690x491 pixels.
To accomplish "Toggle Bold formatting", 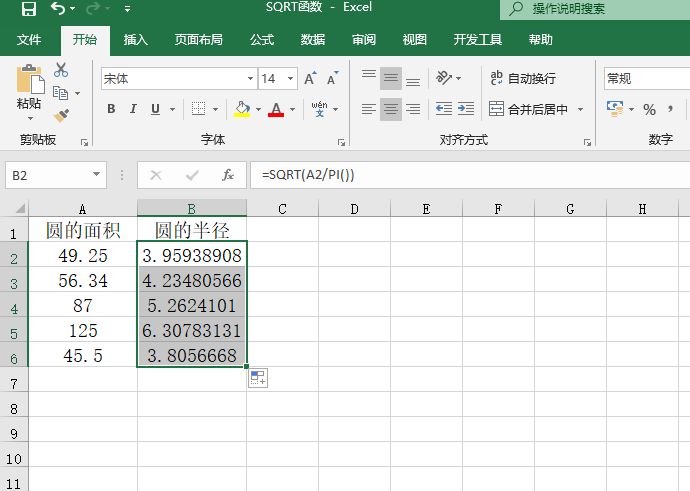I will click(111, 109).
